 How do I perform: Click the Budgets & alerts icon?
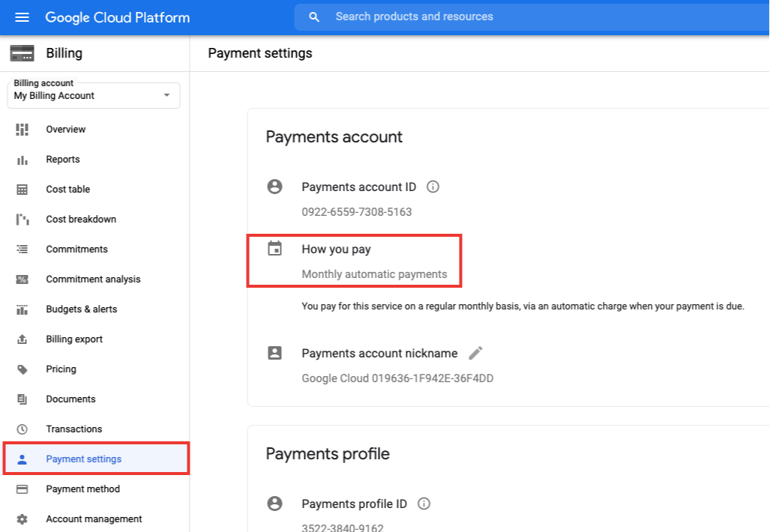[22, 309]
